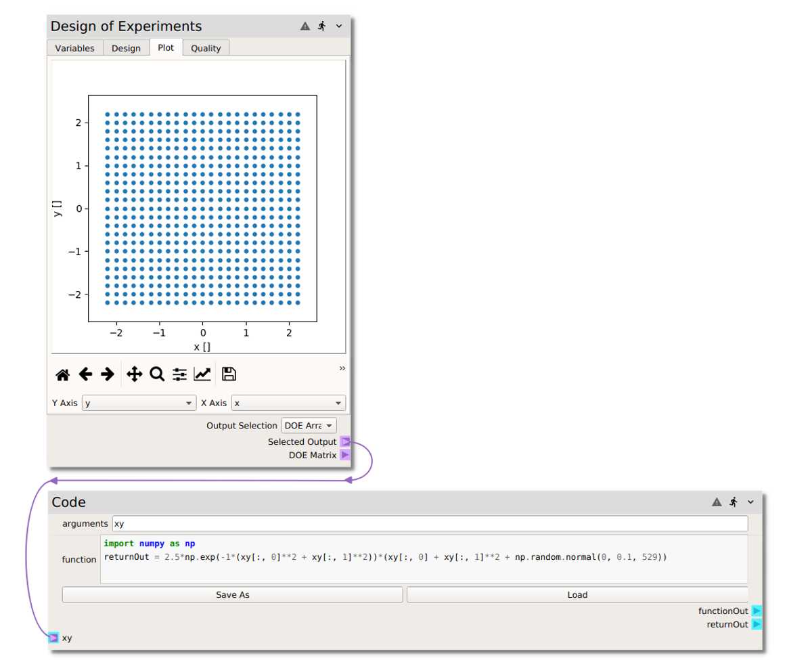Click the Home reset view icon
Viewport: 812px width, 660px height.
pyautogui.click(x=63, y=374)
